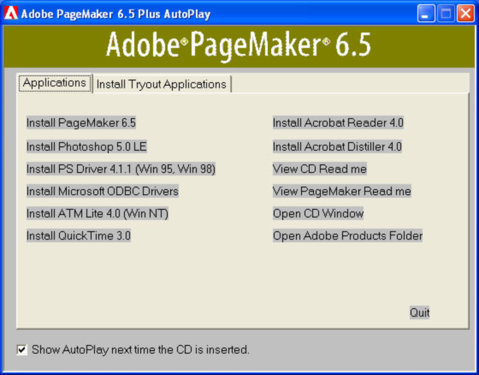The width and height of the screenshot is (479, 375).
Task: Click Open Adobe Products Folder
Action: coord(348,236)
